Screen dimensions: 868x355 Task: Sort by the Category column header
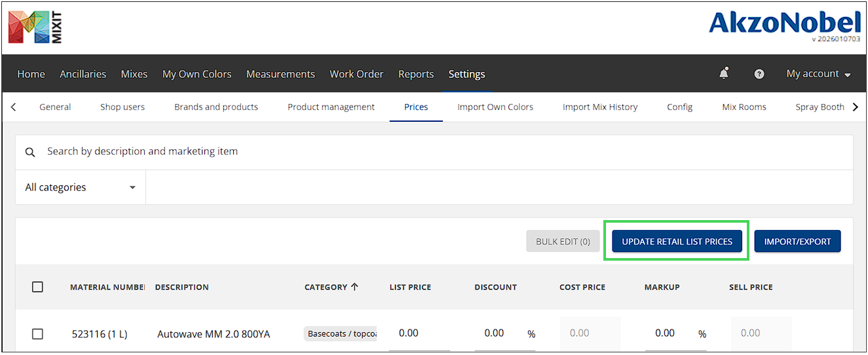[331, 287]
